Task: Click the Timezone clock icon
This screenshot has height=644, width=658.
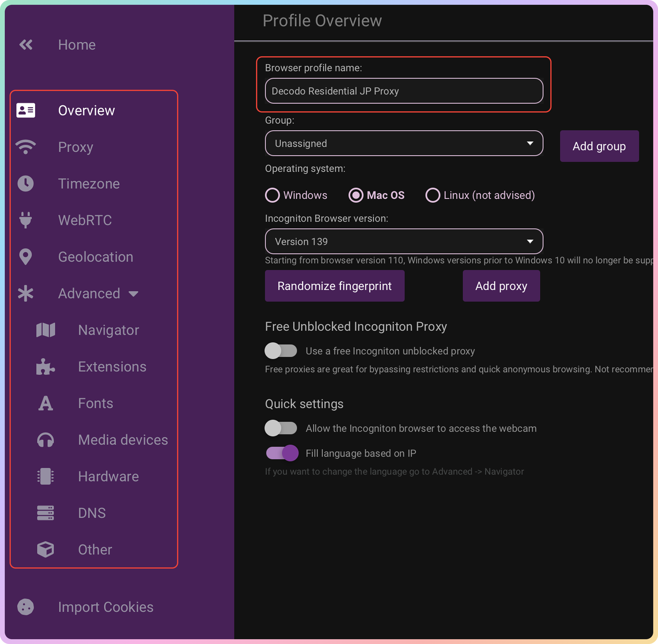Action: [x=26, y=184]
